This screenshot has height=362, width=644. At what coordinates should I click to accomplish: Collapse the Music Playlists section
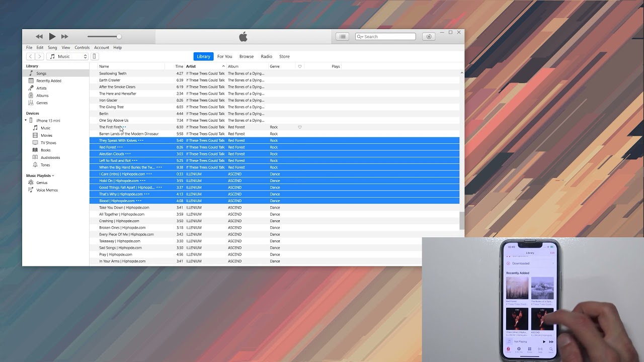(53, 175)
